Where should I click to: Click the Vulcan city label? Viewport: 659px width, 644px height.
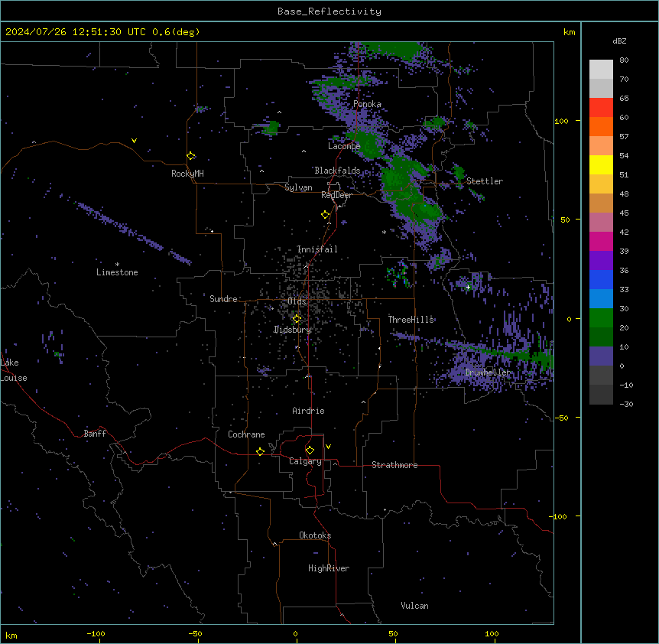click(x=414, y=606)
